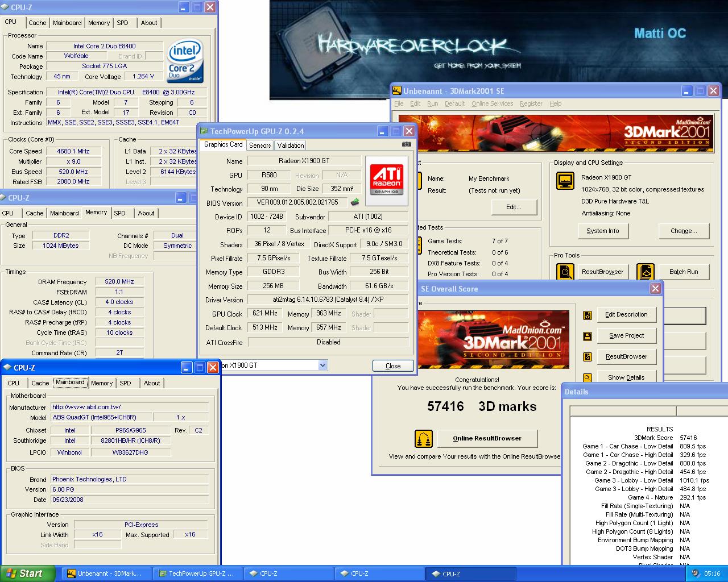Click Memory tab in middle CPU-Z window

coord(96,212)
